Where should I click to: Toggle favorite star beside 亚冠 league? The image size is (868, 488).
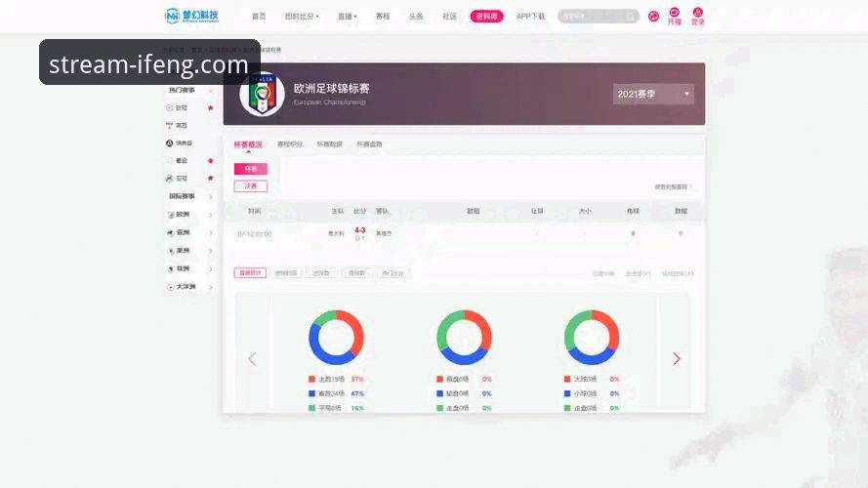[x=210, y=179]
